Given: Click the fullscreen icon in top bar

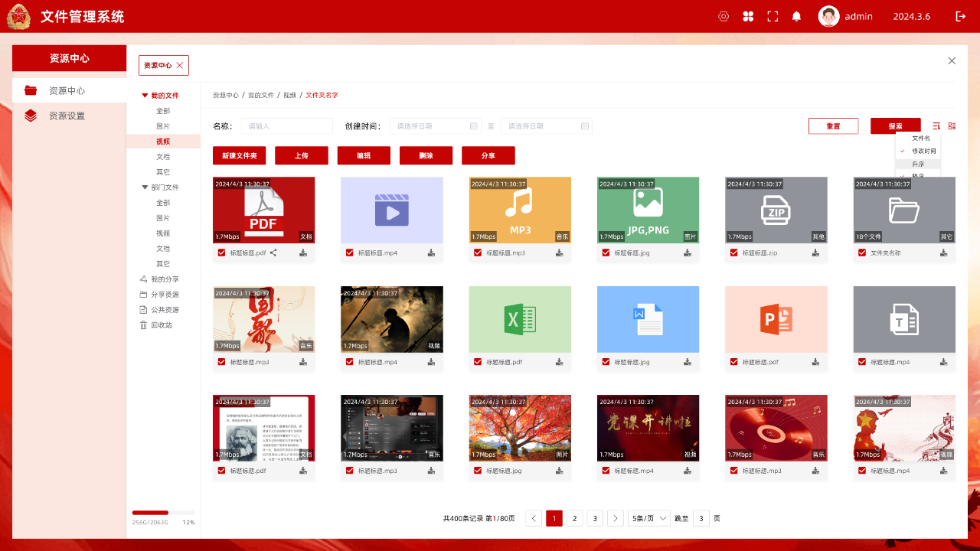Looking at the screenshot, I should point(773,16).
